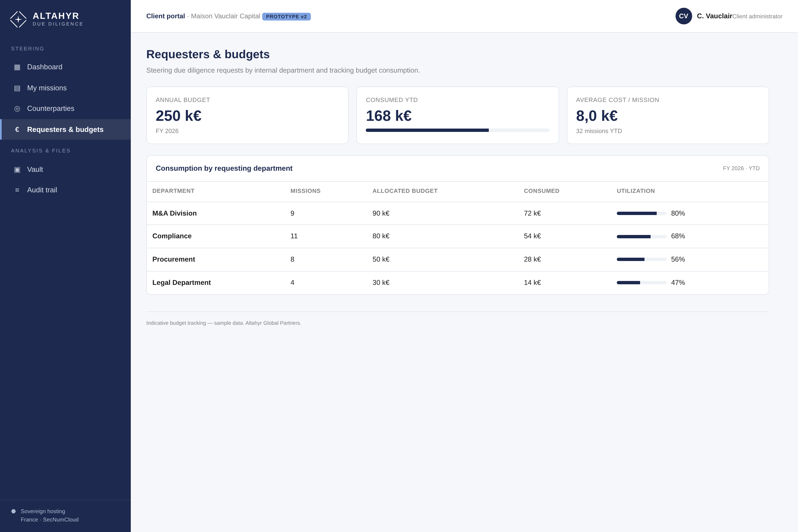This screenshot has height=532, width=798.
Task: Click the 50 k€ allocated budget cell
Action: pyautogui.click(x=381, y=259)
